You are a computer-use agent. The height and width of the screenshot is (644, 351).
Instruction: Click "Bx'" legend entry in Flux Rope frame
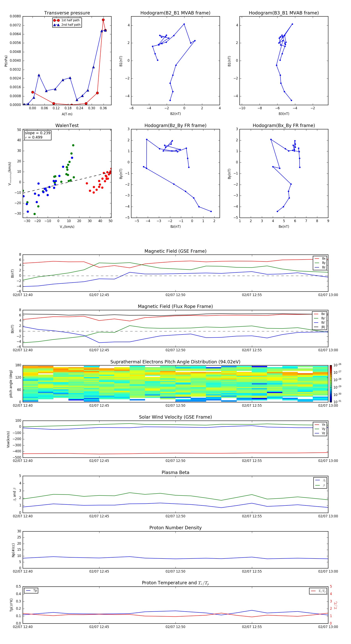[320, 314]
